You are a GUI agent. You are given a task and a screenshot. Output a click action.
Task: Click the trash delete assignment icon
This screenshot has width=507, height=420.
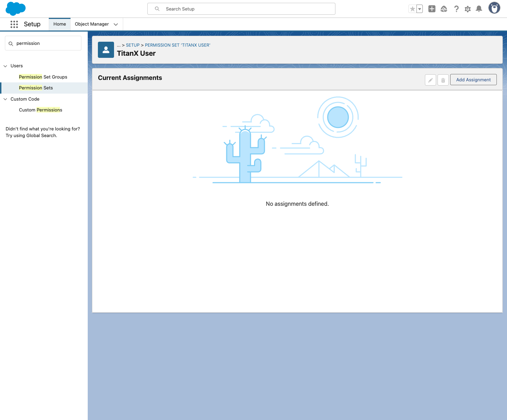tap(443, 80)
